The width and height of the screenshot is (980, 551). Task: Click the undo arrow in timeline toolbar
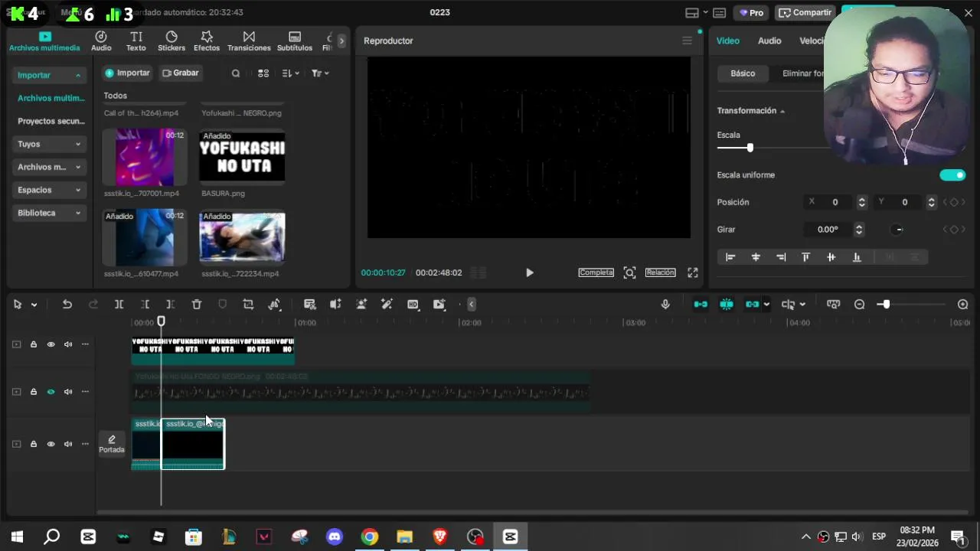[x=67, y=305]
